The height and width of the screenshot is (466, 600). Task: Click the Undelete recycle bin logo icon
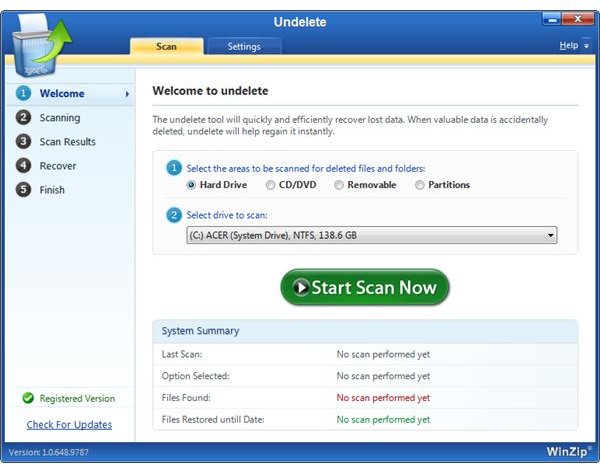click(40, 44)
